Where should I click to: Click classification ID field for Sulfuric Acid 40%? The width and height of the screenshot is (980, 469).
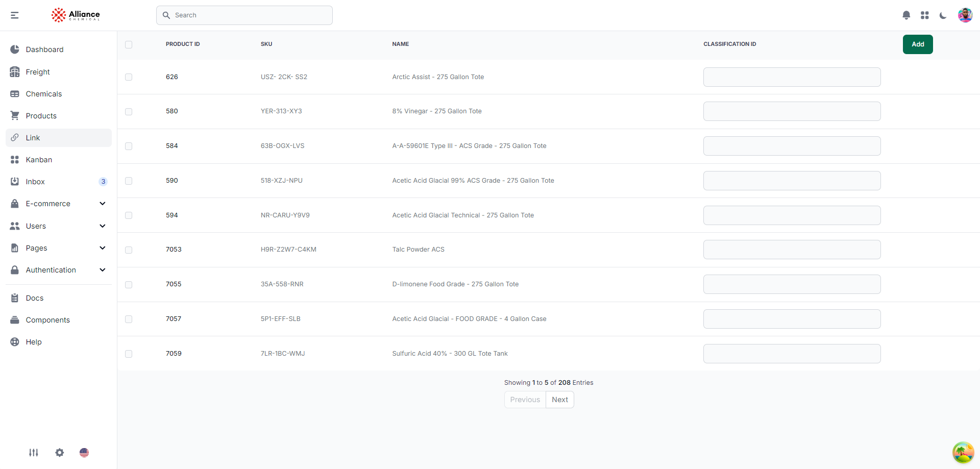pos(792,354)
